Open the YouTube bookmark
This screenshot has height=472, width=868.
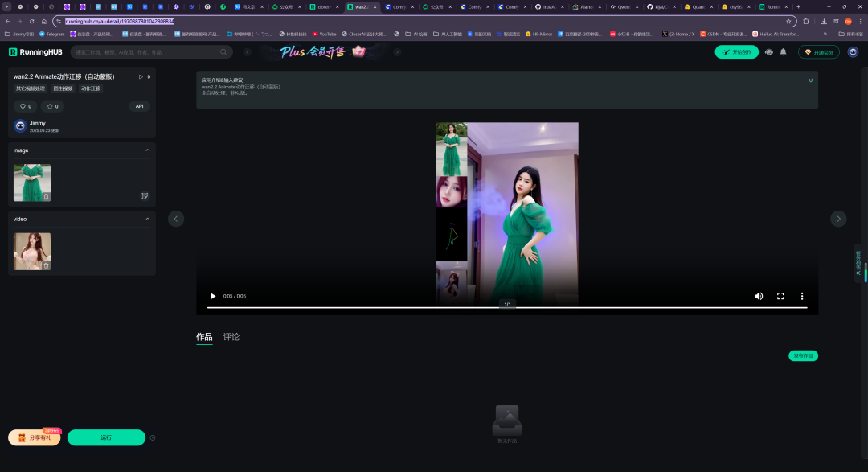coord(324,34)
